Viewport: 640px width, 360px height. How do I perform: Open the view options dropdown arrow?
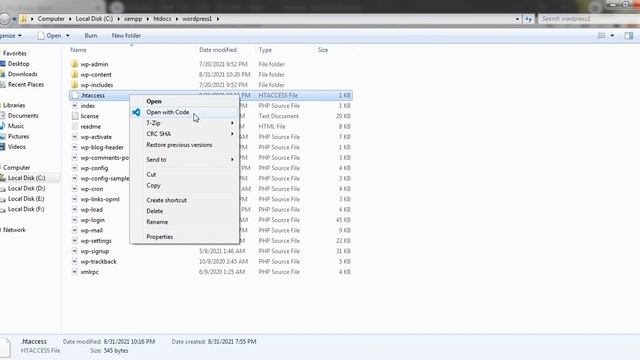tap(612, 36)
